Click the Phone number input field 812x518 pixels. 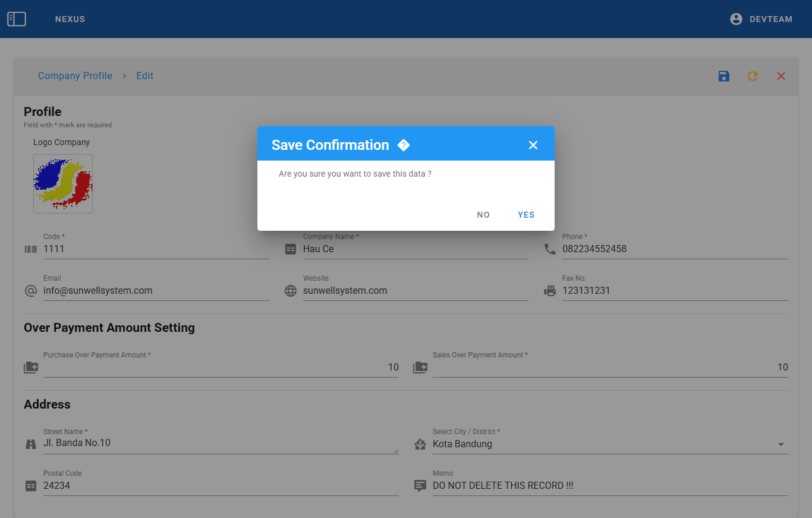tap(675, 249)
